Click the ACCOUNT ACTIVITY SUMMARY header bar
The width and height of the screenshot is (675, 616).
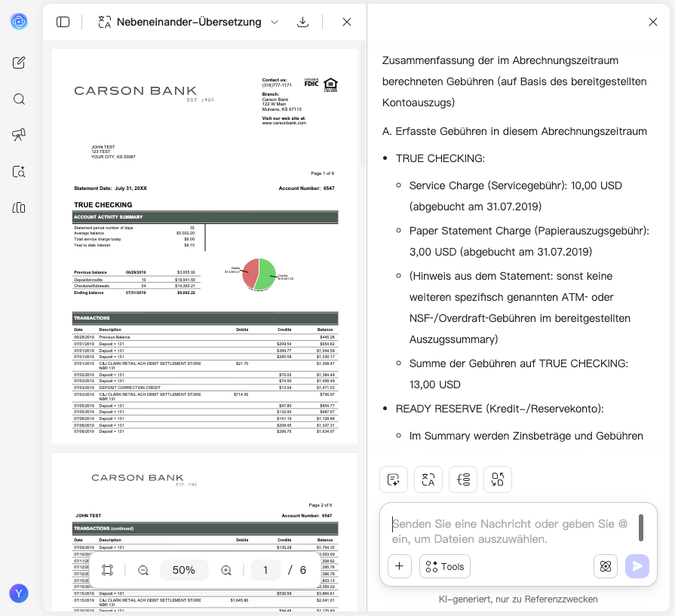205,217
